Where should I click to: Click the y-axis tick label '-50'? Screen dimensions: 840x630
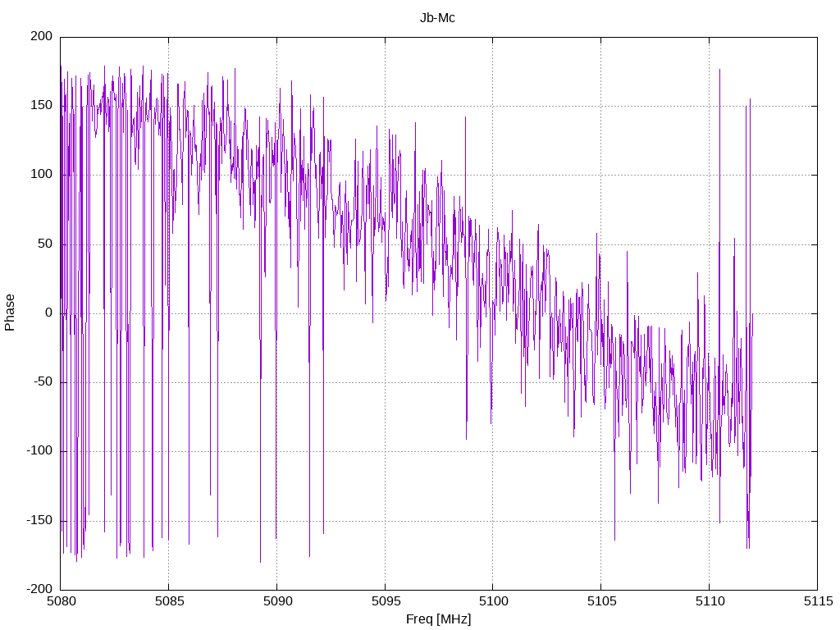(x=43, y=382)
